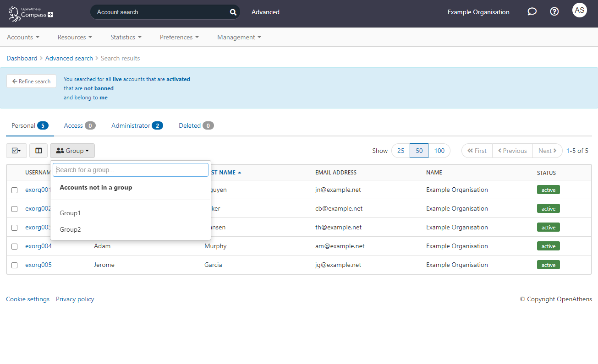Tick the checkbox for exorg005
The height and width of the screenshot is (364, 598).
pyautogui.click(x=15, y=265)
